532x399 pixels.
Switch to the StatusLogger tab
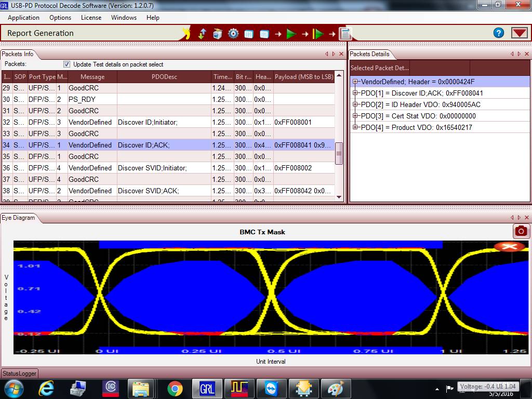(x=19, y=374)
